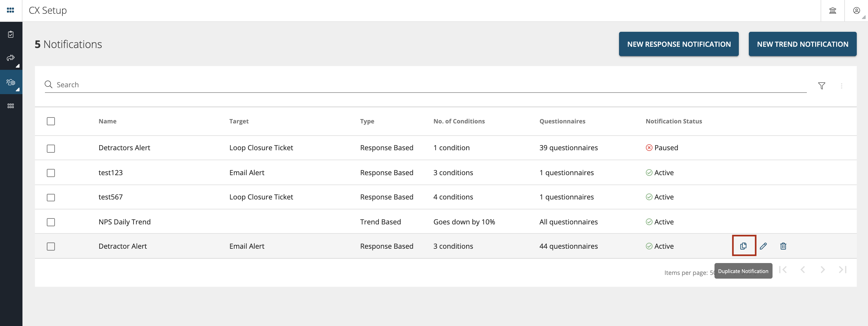The width and height of the screenshot is (868, 326).
Task: Go to next page pagination arrow
Action: tap(822, 270)
